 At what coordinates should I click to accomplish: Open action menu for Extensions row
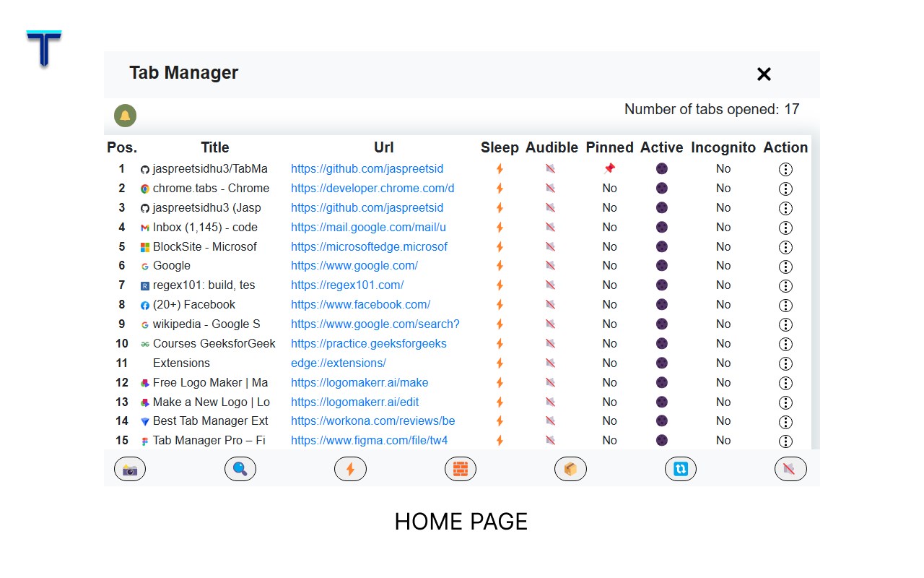coord(785,363)
